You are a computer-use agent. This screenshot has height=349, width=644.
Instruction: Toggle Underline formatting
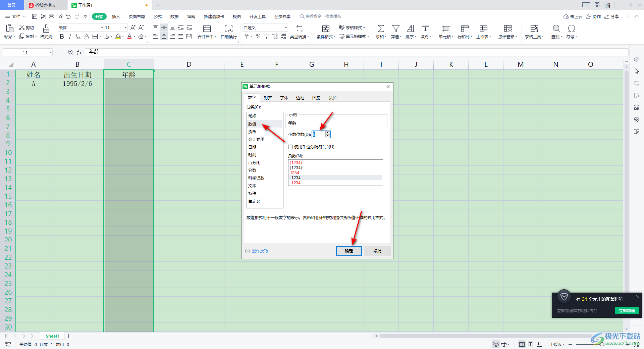(78, 37)
